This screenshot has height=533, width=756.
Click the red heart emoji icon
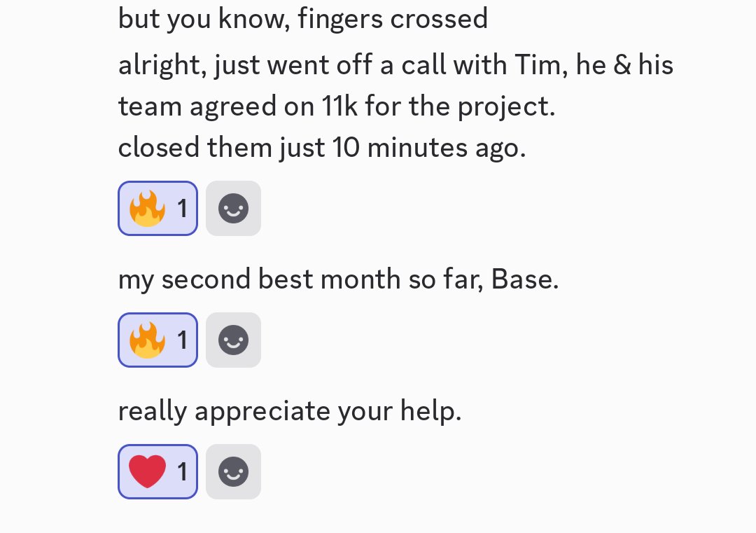pyautogui.click(x=147, y=472)
